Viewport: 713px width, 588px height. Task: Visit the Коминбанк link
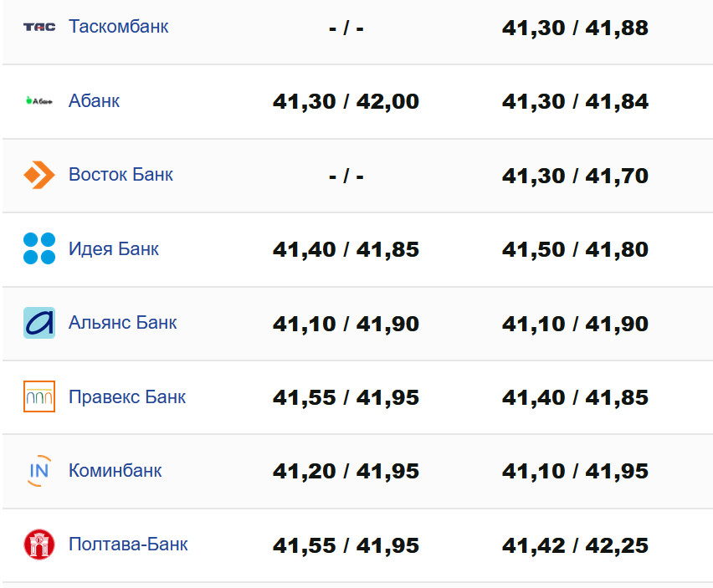pyautogui.click(x=115, y=471)
